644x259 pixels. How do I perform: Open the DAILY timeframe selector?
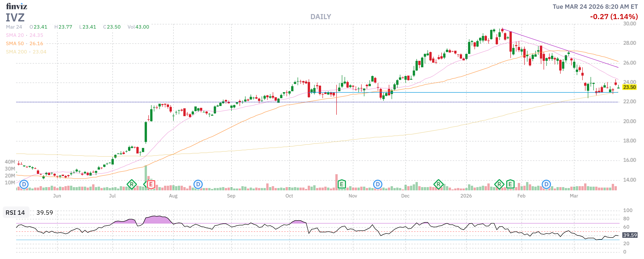point(321,17)
